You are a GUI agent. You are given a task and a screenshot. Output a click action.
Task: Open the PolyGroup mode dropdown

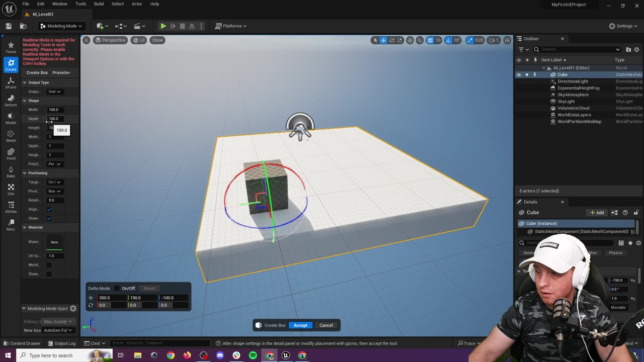(54, 164)
